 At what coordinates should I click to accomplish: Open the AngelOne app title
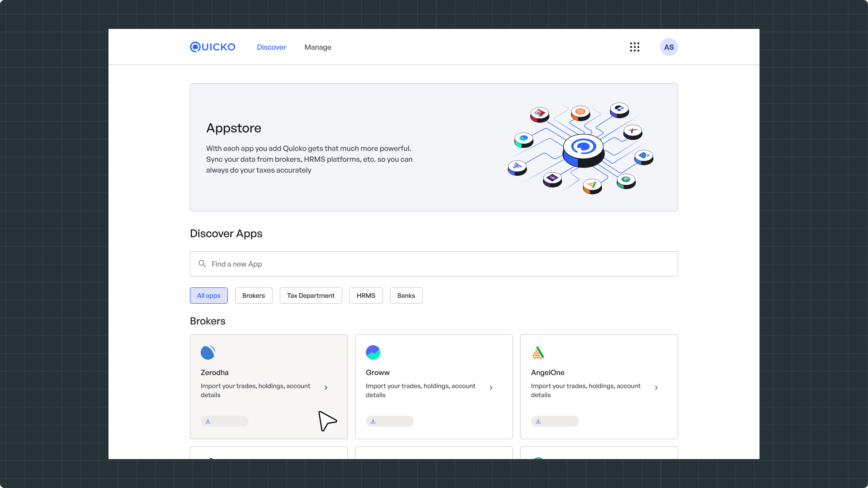547,372
